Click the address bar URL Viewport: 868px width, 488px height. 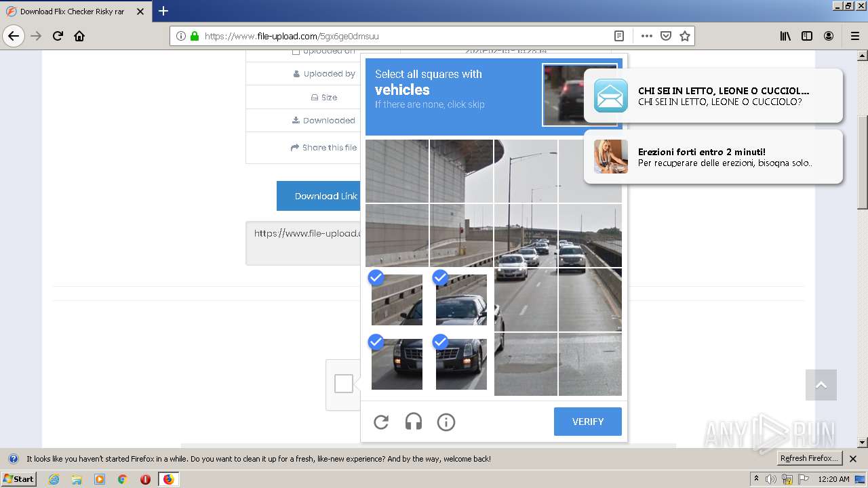[292, 36]
